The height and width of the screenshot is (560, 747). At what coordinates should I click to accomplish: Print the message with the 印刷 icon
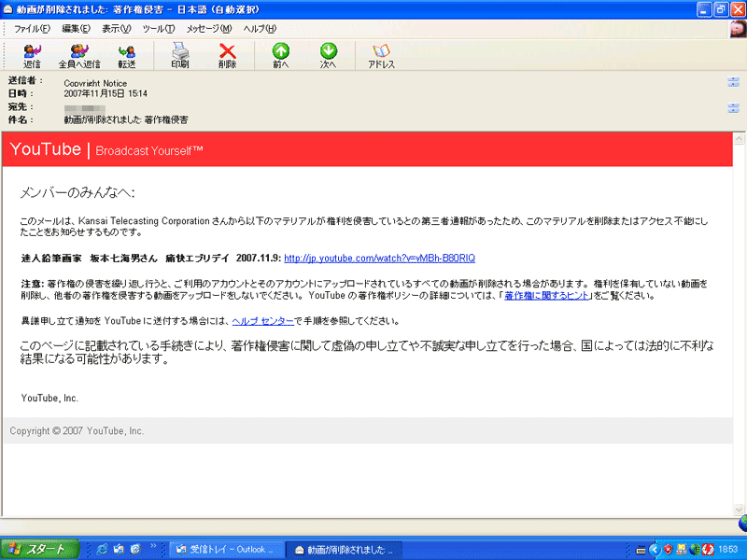click(x=180, y=56)
